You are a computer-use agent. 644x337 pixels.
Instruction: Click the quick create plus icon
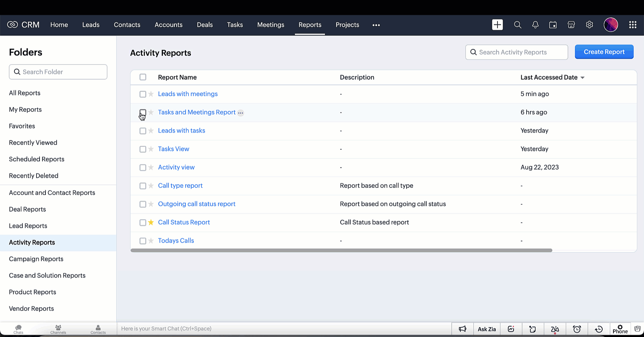pos(498,25)
